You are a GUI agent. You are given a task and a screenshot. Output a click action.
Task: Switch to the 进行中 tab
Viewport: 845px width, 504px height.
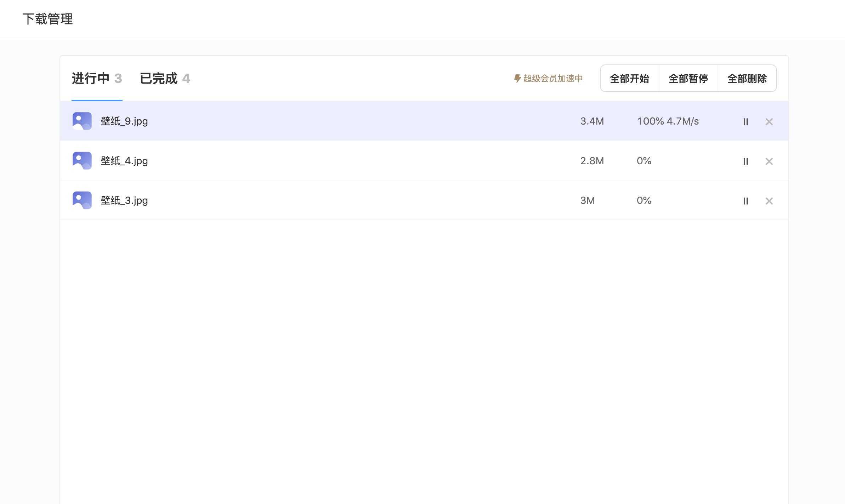(97, 79)
